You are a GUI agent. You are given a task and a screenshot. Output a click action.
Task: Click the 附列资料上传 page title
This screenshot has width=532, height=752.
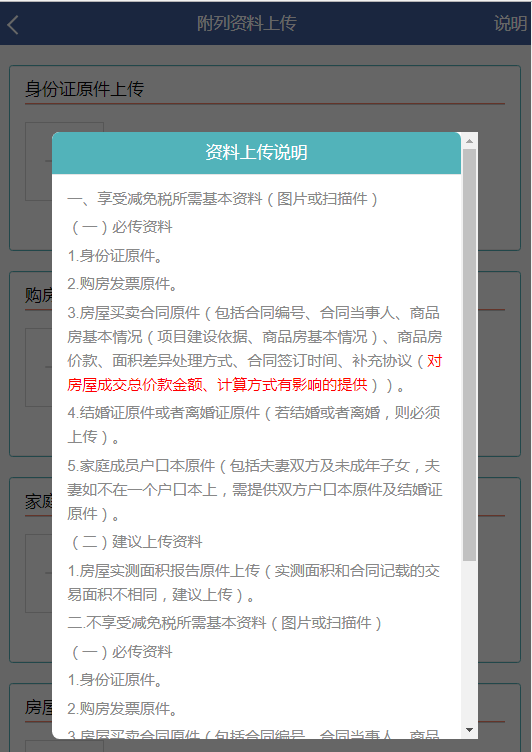click(247, 24)
